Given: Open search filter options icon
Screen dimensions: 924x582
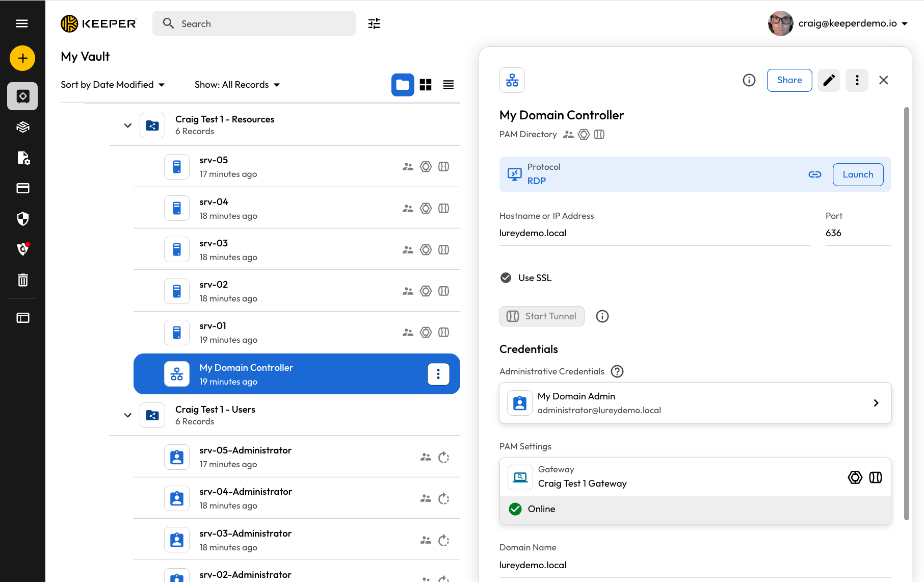Looking at the screenshot, I should pyautogui.click(x=374, y=23).
